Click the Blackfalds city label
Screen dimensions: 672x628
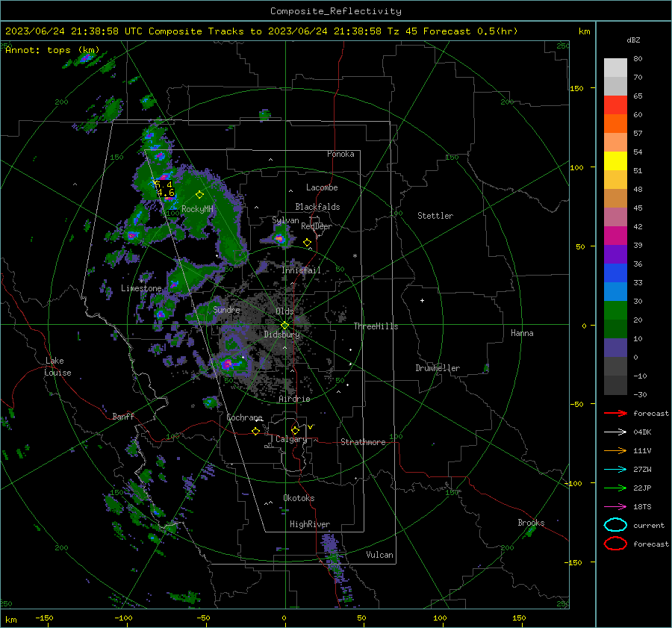click(x=317, y=207)
